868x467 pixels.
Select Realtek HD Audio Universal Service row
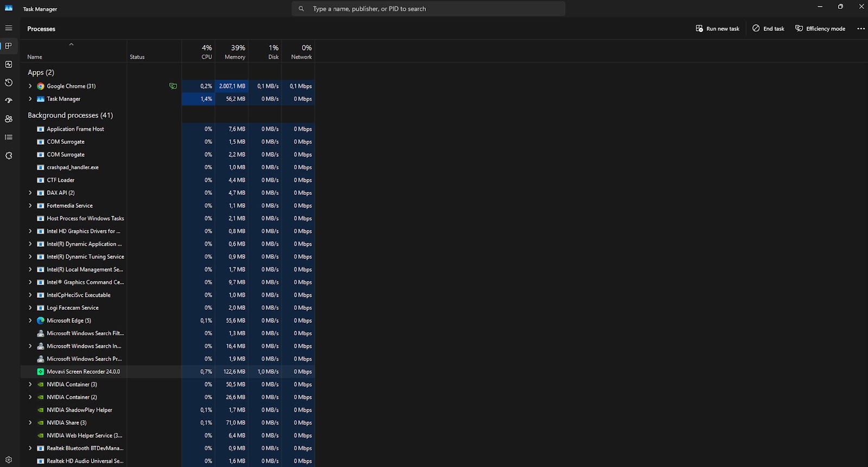click(x=168, y=461)
